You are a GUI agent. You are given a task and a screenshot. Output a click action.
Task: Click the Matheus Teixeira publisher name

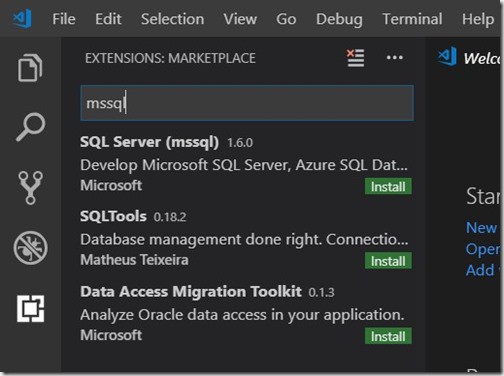pos(134,260)
